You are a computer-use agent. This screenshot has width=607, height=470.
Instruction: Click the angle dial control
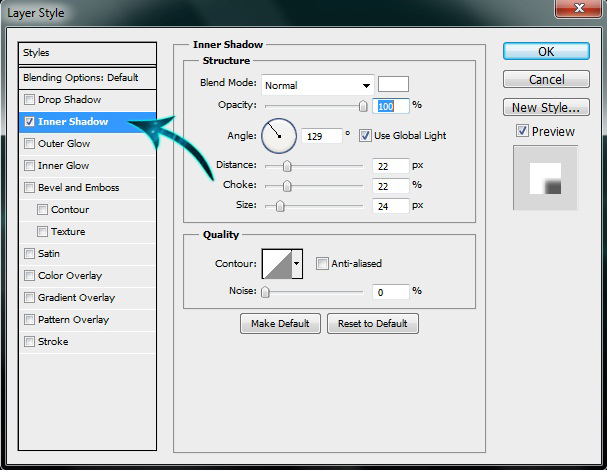click(279, 134)
